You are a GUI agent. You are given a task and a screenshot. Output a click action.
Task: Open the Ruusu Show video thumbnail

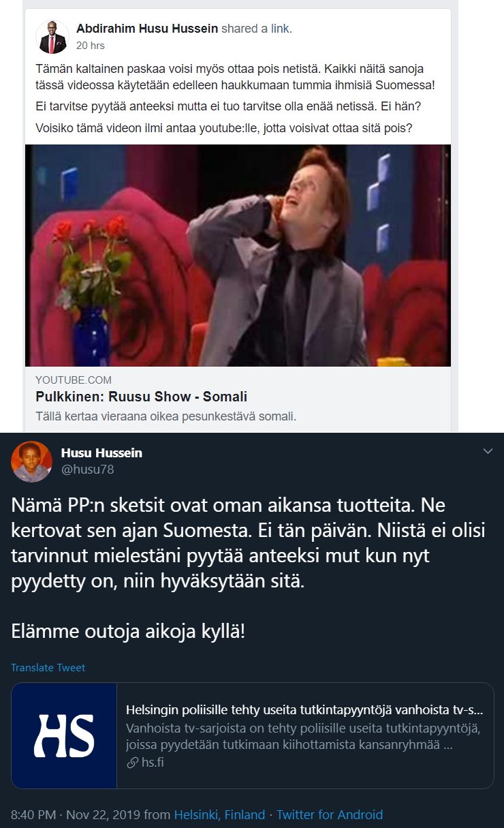[x=238, y=256]
